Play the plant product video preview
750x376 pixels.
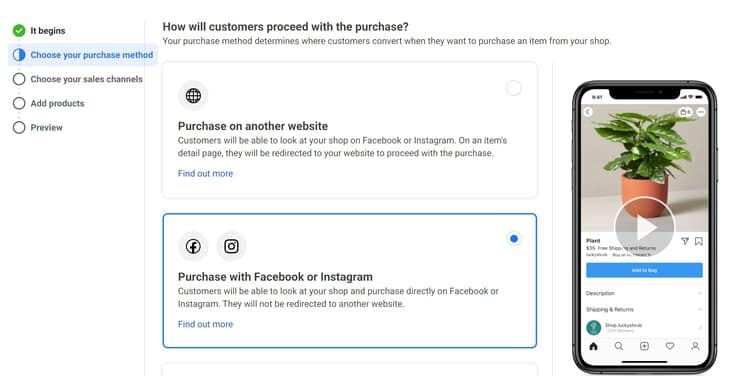pos(644,228)
